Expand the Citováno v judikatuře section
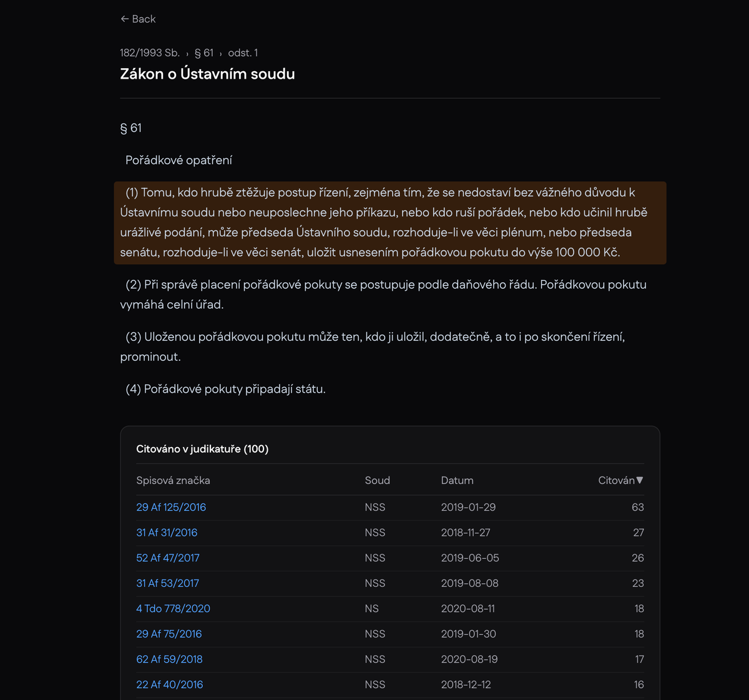The height and width of the screenshot is (700, 749). click(x=202, y=448)
